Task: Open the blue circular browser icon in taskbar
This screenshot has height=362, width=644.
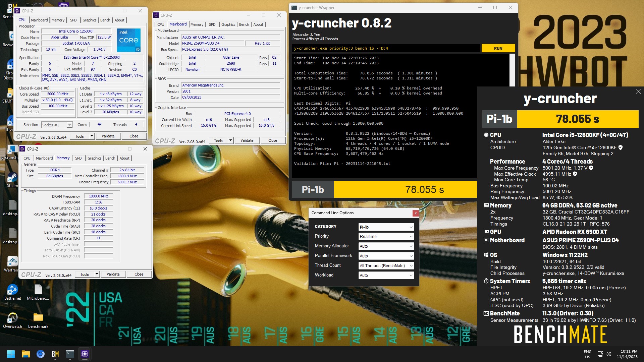Action: [41, 354]
